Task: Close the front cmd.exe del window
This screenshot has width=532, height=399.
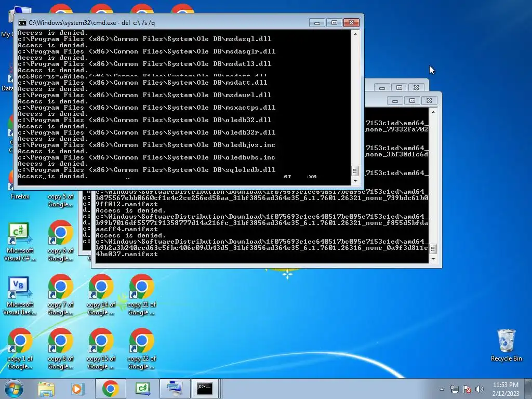Action: coord(352,23)
